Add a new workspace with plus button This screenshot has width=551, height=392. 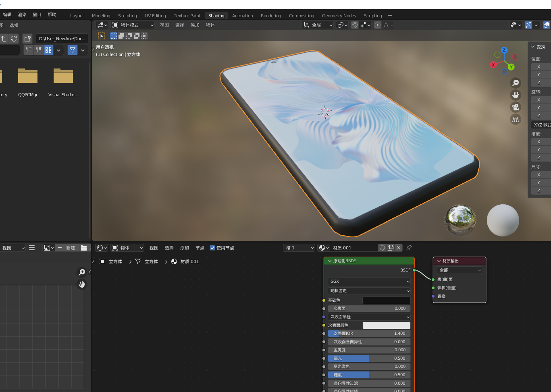tap(390, 16)
